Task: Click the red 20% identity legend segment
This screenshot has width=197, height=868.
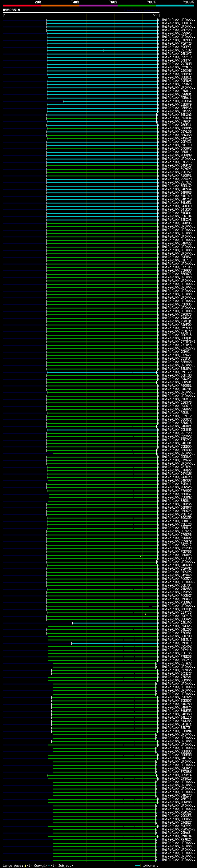Action: point(22,6)
